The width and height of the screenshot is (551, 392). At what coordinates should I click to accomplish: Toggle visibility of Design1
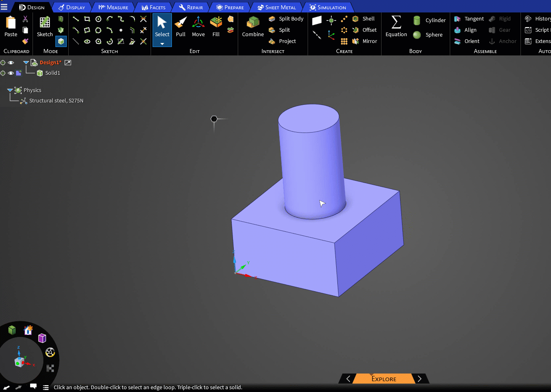point(10,62)
